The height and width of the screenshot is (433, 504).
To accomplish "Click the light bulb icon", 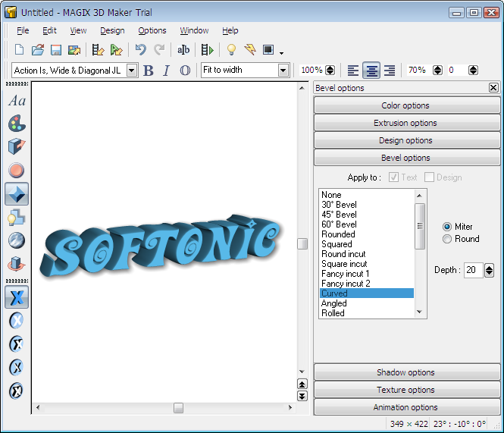I will (x=231, y=50).
